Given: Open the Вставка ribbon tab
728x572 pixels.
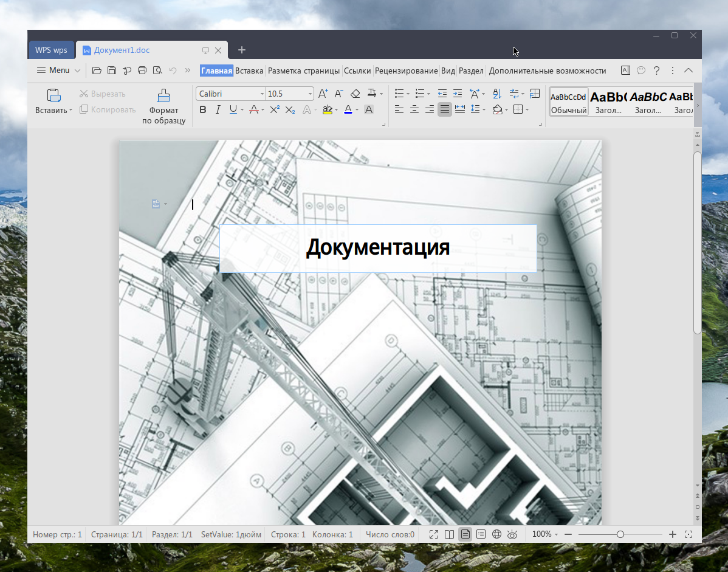Looking at the screenshot, I should coord(249,71).
